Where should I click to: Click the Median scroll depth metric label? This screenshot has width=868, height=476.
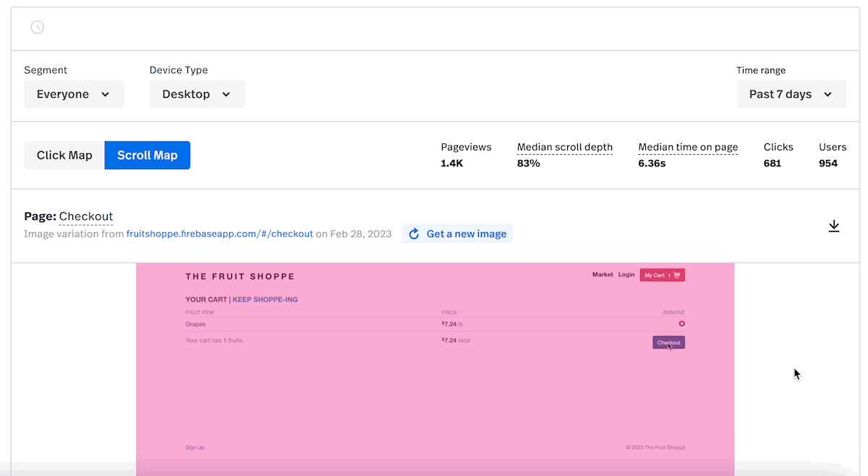pos(564,147)
